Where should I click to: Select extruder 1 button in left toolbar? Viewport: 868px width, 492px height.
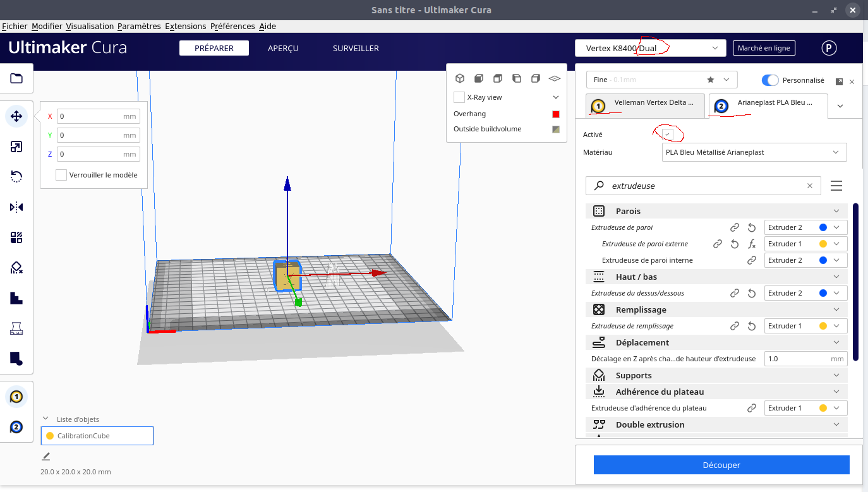pos(16,397)
